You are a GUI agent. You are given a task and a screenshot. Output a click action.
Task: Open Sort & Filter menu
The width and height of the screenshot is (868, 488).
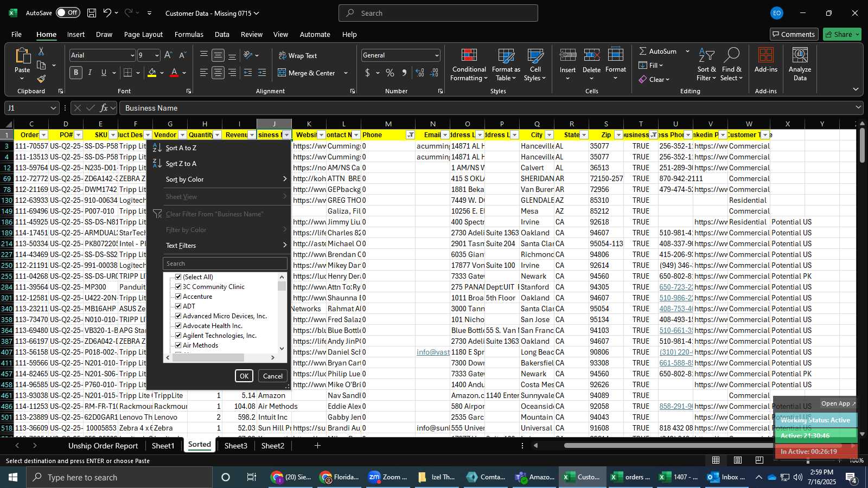706,65
